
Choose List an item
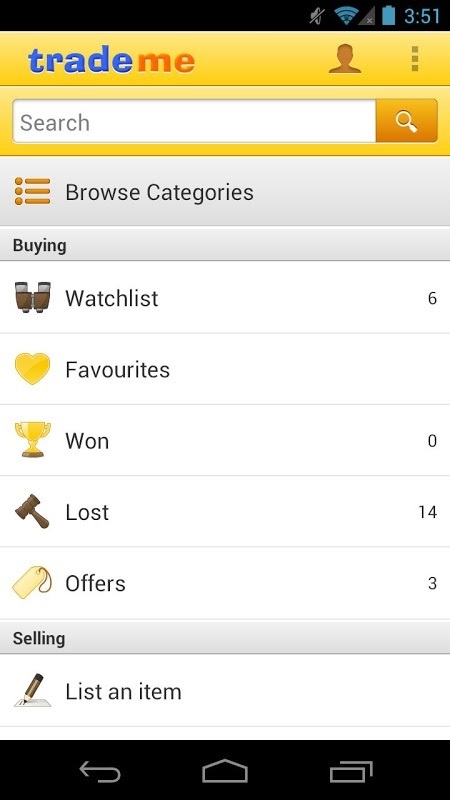(x=225, y=691)
